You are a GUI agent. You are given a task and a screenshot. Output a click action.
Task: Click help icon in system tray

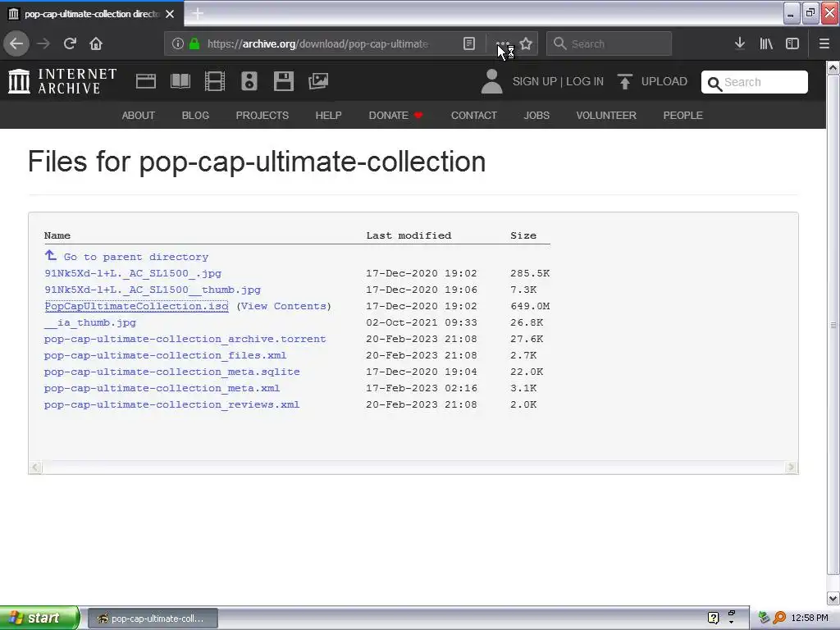(713, 618)
